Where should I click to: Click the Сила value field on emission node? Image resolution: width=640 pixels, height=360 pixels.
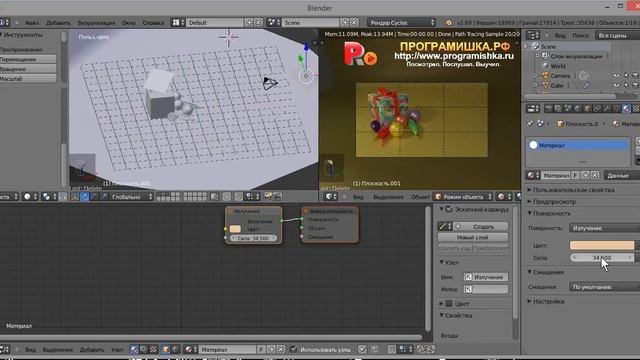tap(253, 238)
